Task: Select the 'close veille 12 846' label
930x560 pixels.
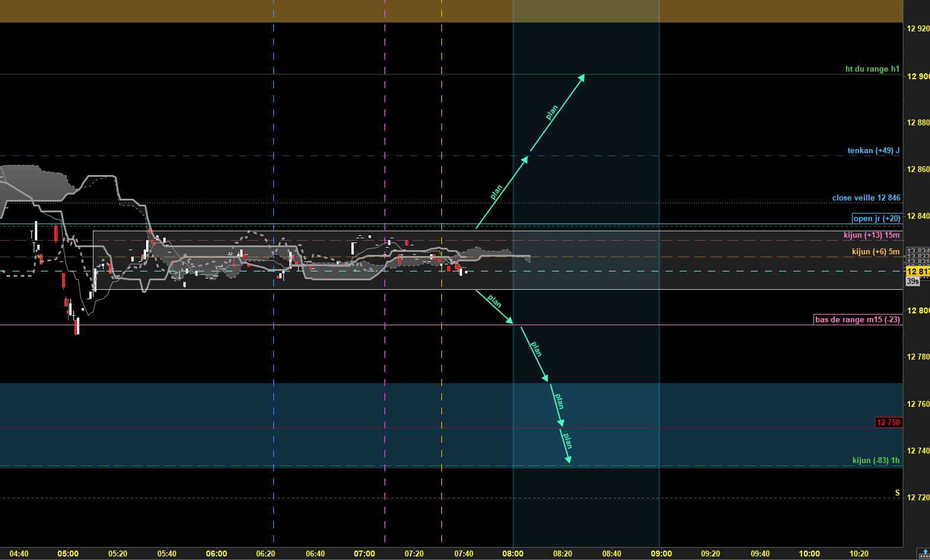Action: coord(866,198)
